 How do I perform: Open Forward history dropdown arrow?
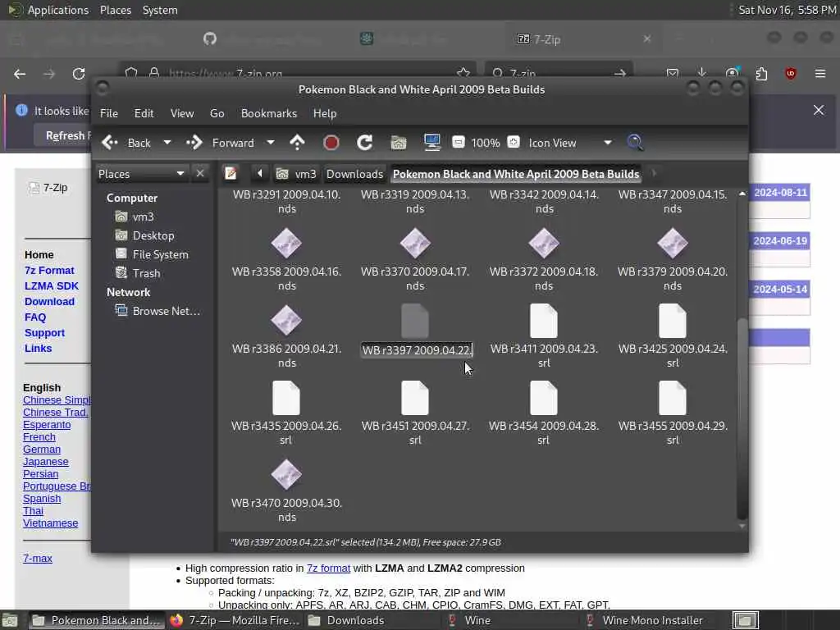click(x=271, y=143)
